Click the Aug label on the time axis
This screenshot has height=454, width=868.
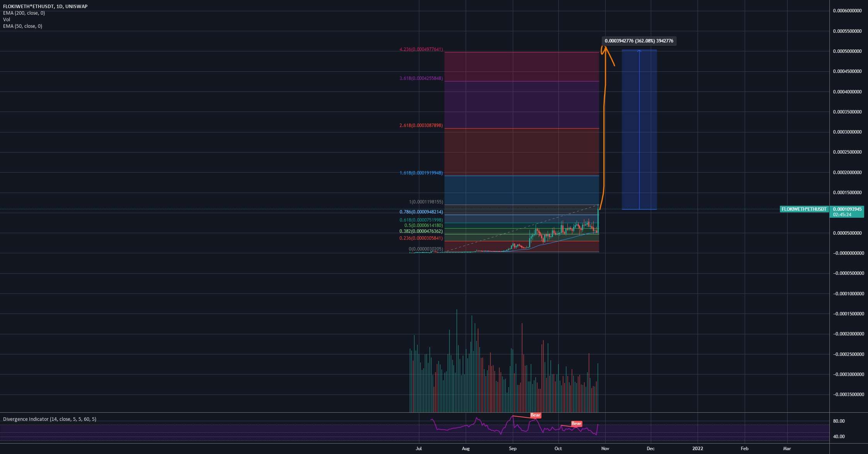click(466, 449)
